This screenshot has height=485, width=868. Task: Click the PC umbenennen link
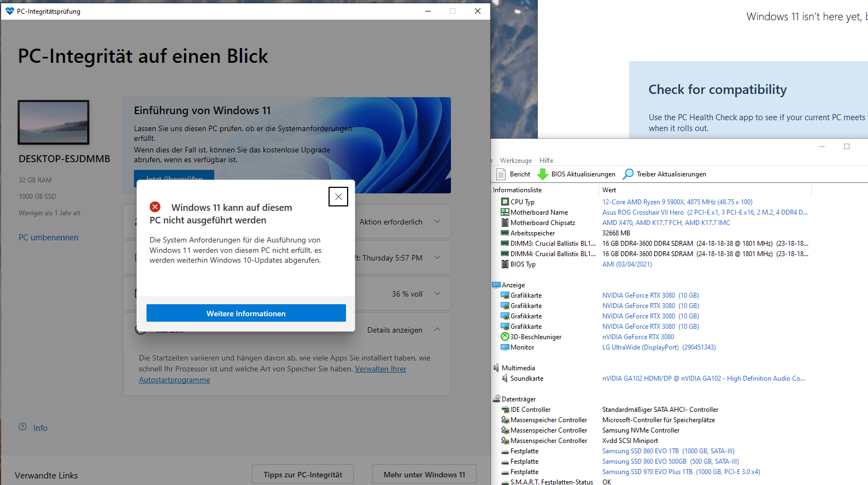click(x=48, y=237)
